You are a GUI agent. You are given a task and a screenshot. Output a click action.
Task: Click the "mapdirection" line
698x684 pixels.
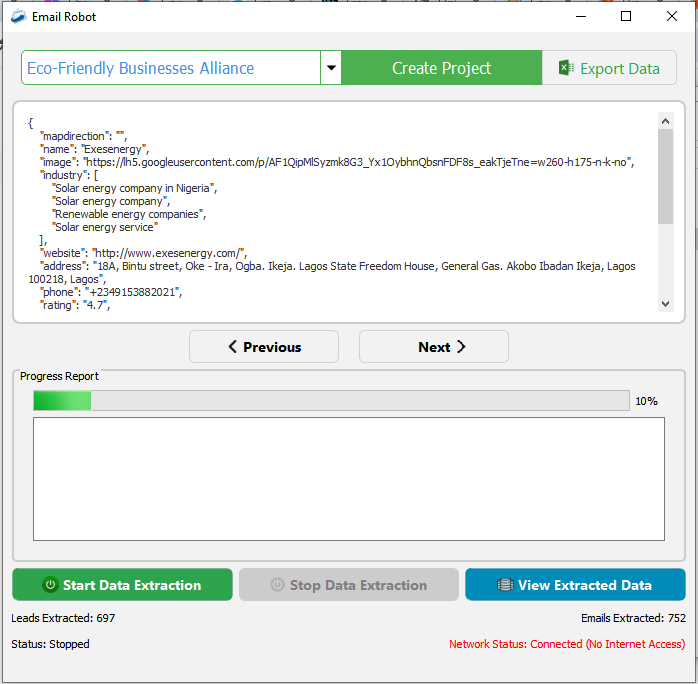(x=83, y=136)
